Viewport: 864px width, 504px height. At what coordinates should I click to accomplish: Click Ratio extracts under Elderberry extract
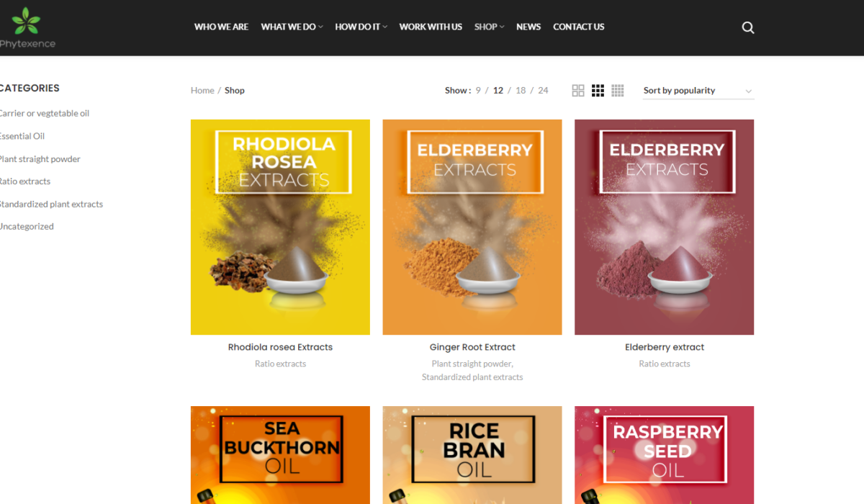coord(665,364)
